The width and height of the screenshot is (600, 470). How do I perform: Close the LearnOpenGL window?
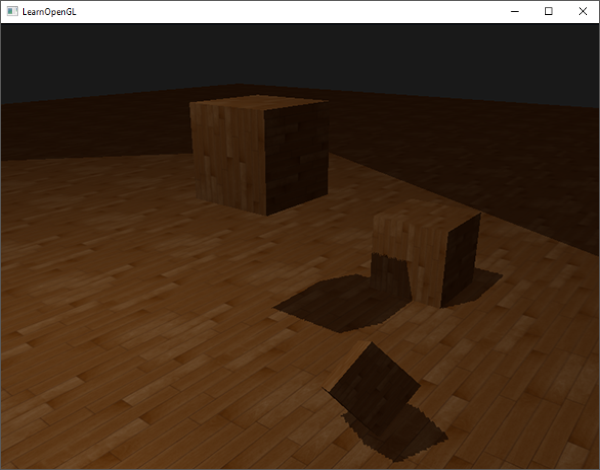pos(582,11)
